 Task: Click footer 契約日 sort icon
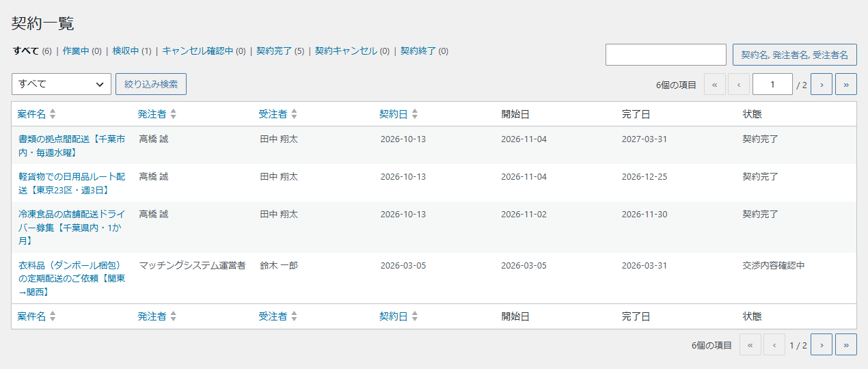click(x=415, y=316)
